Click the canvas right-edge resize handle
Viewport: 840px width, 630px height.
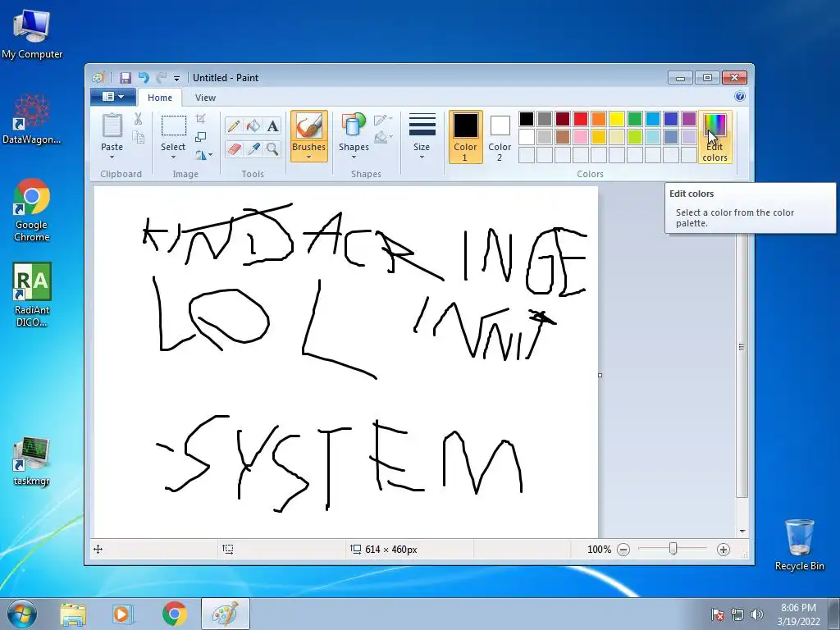[x=600, y=375]
